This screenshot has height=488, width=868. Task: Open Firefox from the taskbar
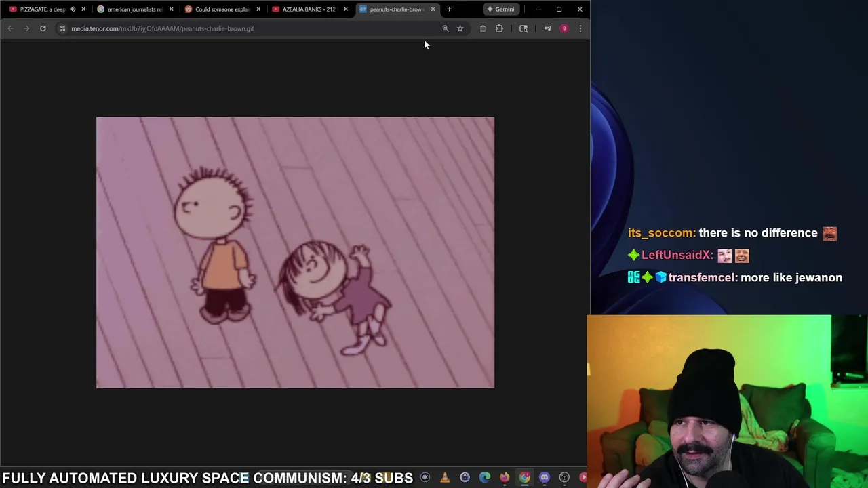pyautogui.click(x=505, y=478)
